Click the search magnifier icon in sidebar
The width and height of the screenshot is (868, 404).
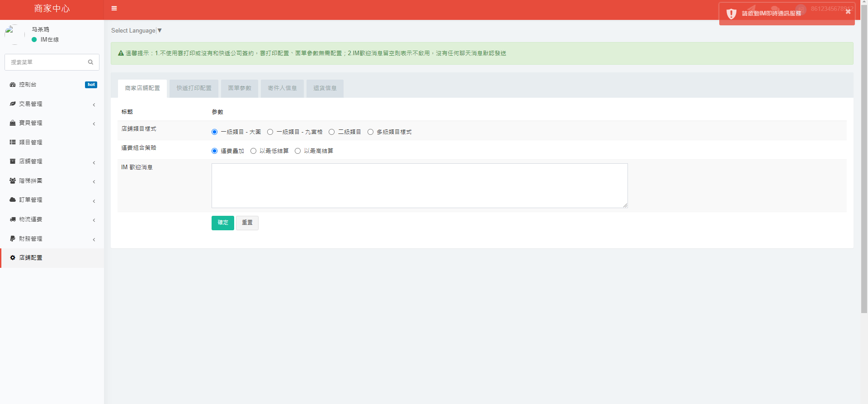tap(90, 62)
